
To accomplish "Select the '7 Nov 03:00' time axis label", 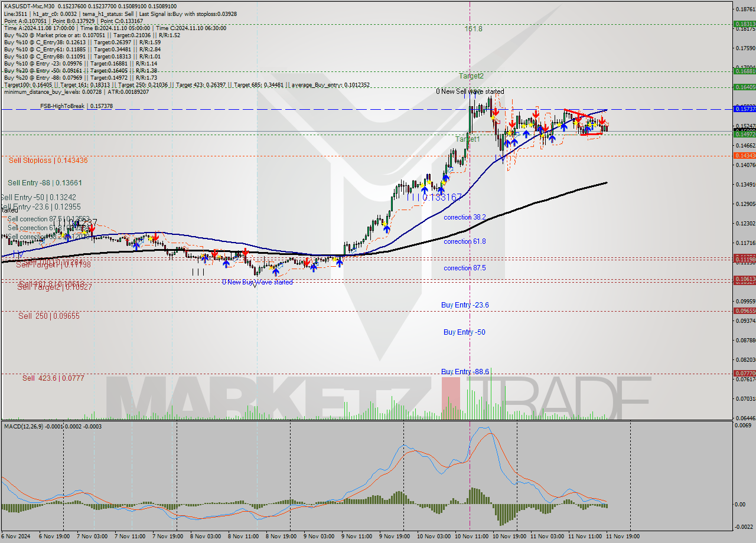I will [x=92, y=537].
